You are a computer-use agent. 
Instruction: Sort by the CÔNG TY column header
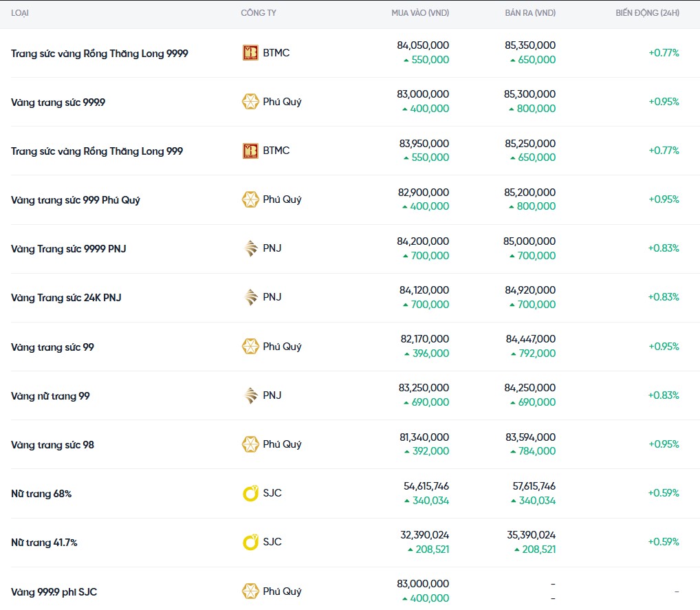tap(259, 13)
